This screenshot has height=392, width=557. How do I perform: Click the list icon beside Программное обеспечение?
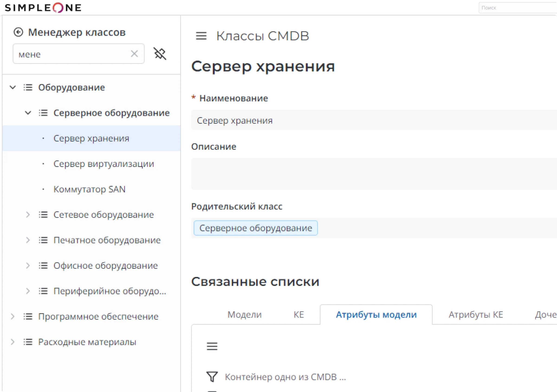click(x=28, y=316)
